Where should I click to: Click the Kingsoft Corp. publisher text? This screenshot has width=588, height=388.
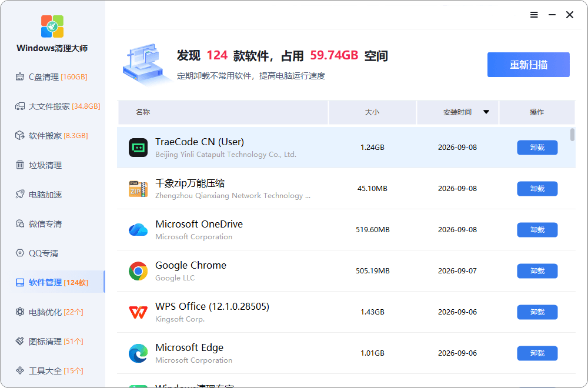click(x=180, y=319)
